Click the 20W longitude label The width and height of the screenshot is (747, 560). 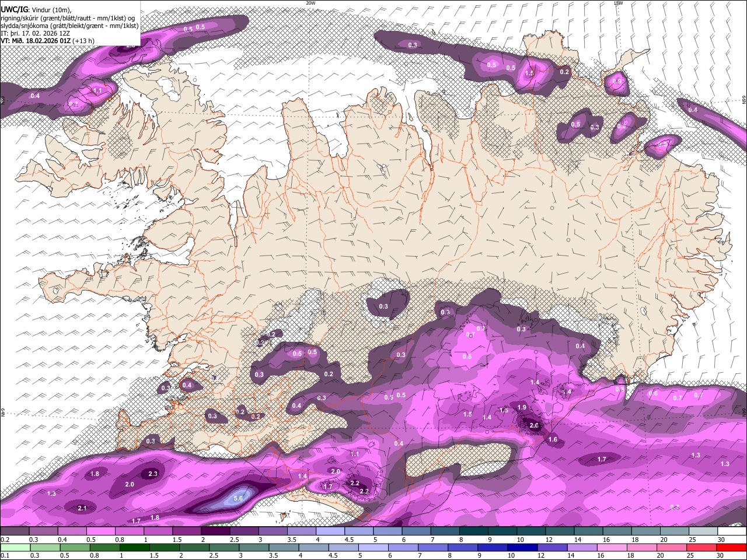pyautogui.click(x=310, y=3)
